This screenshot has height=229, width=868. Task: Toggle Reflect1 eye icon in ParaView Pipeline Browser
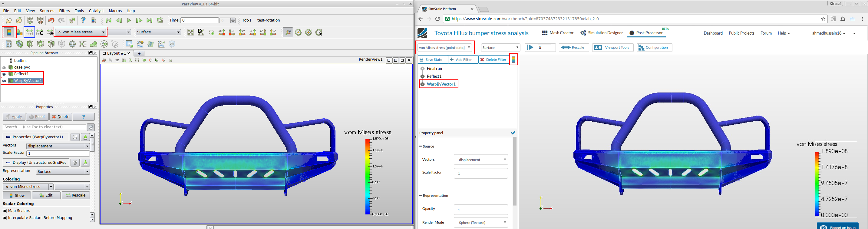4,74
